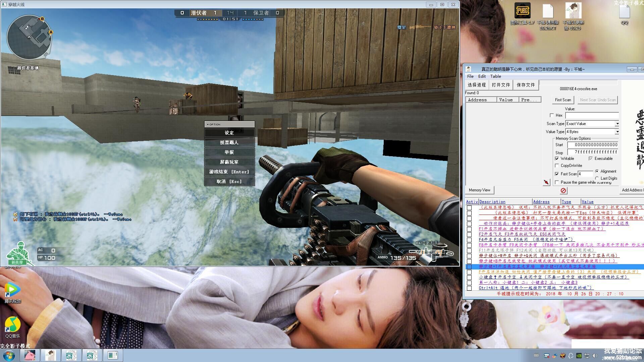
Task: Click the scan progress bar above process name
Action: point(579,82)
